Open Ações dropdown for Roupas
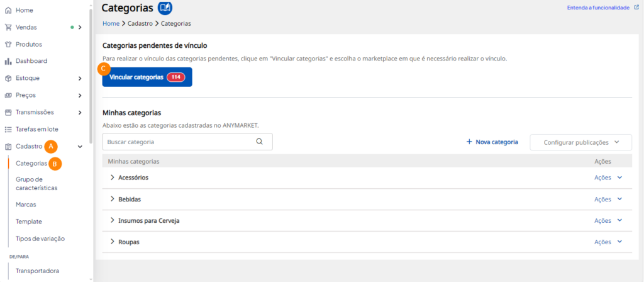 [x=608, y=242]
